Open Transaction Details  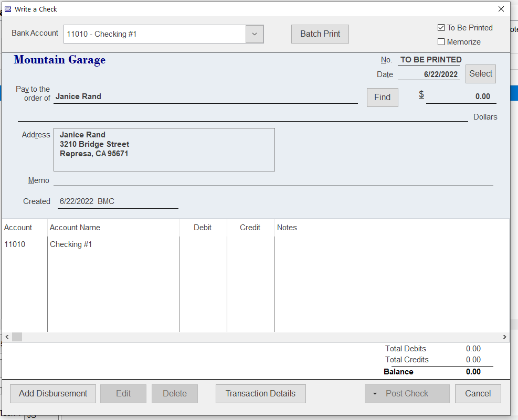point(260,394)
